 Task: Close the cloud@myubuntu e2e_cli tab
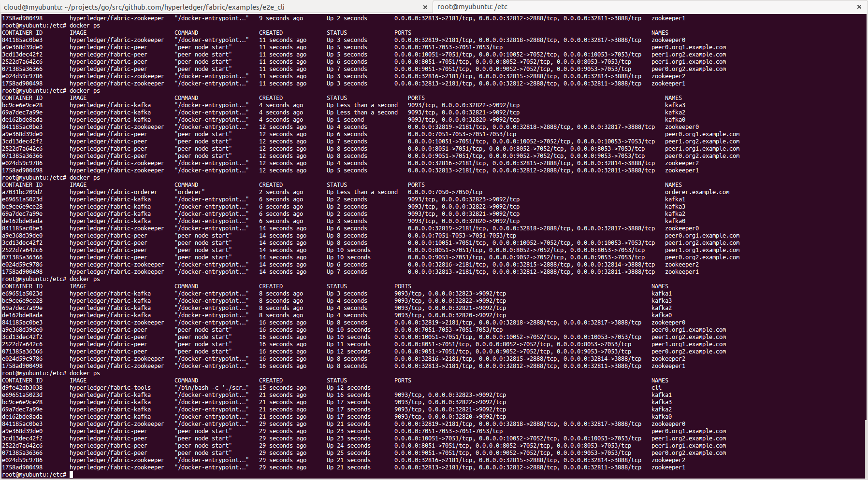point(425,7)
